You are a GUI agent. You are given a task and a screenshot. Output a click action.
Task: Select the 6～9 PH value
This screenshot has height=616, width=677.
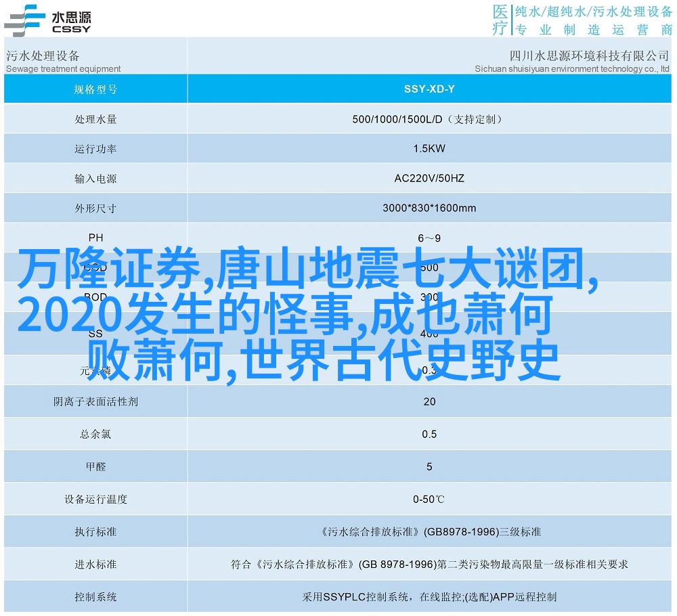click(429, 238)
